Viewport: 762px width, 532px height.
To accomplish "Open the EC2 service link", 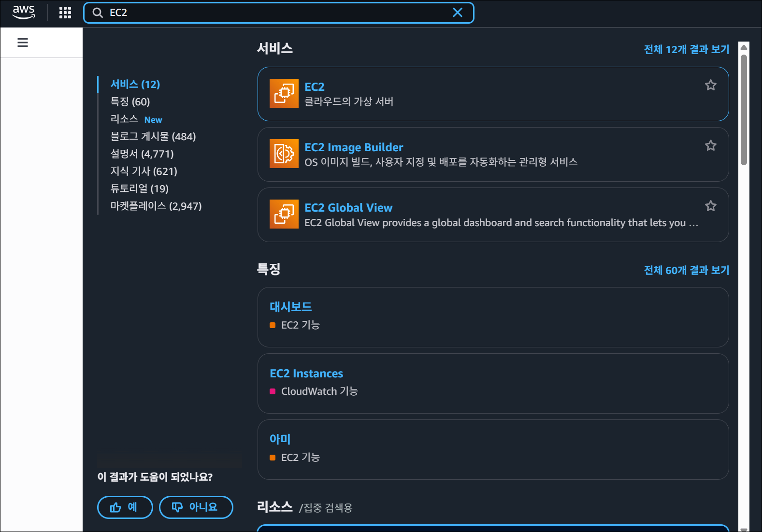I will (x=315, y=87).
